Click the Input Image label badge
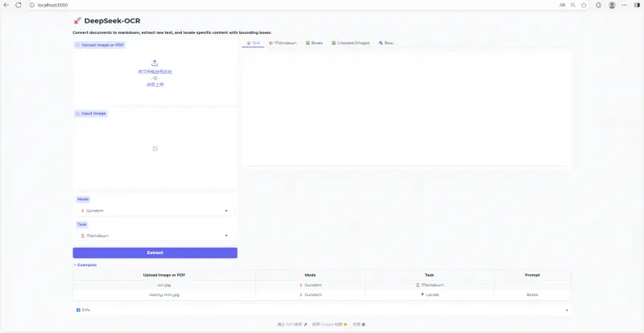Screen dimensions: 644x333 point(91,113)
